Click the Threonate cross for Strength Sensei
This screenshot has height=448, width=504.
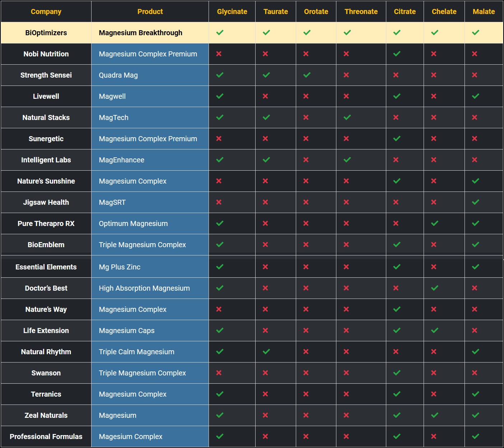[346, 75]
